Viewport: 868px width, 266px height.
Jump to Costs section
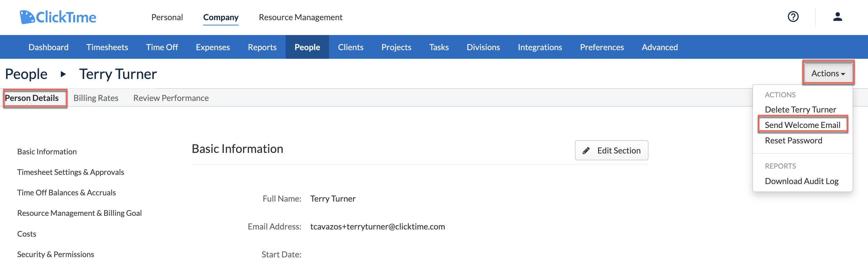point(27,234)
